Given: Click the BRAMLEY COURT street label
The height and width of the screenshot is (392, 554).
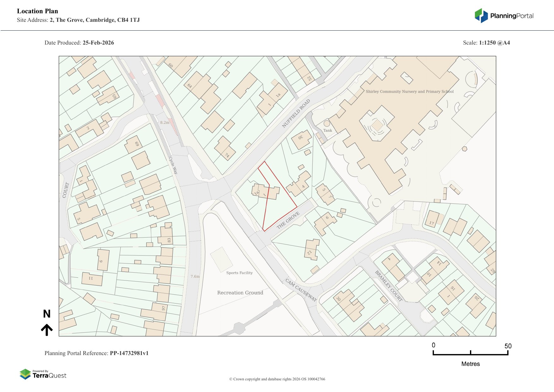Looking at the screenshot, I should [x=388, y=286].
